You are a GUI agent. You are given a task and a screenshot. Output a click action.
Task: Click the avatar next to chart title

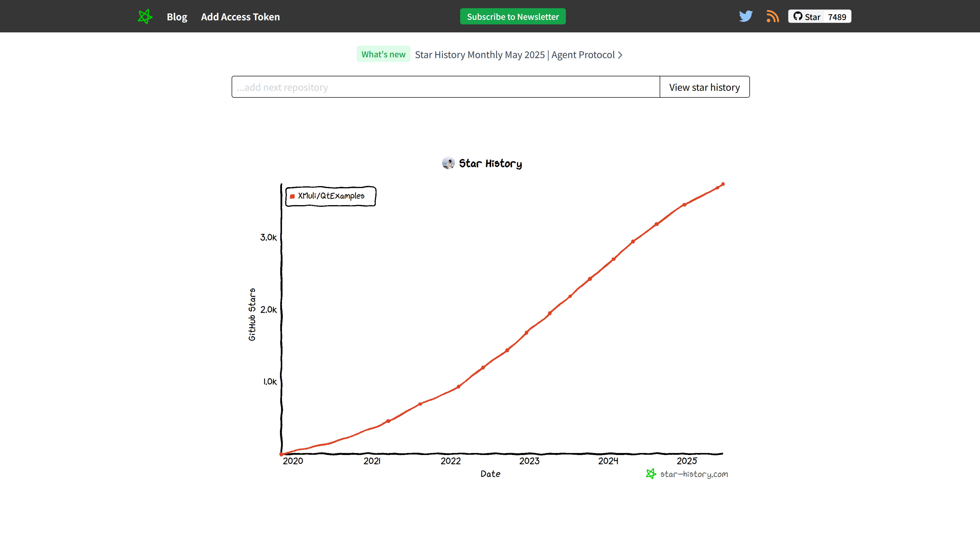(x=448, y=163)
